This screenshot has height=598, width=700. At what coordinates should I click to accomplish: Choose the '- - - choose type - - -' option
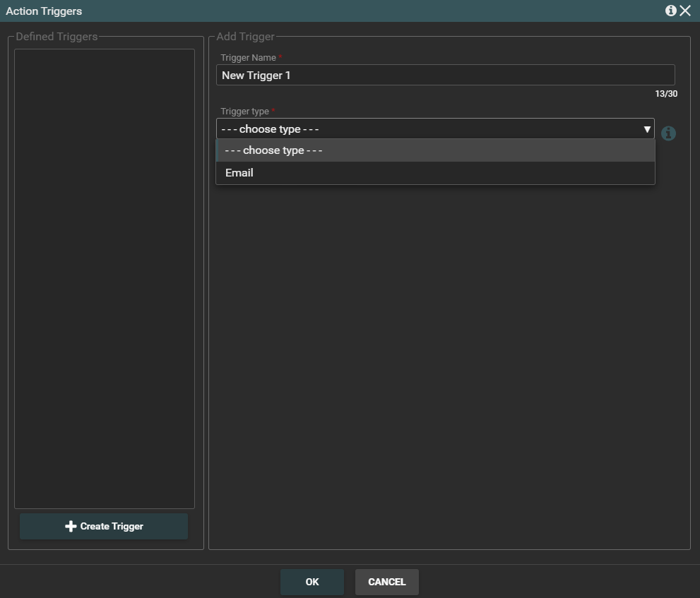point(273,150)
